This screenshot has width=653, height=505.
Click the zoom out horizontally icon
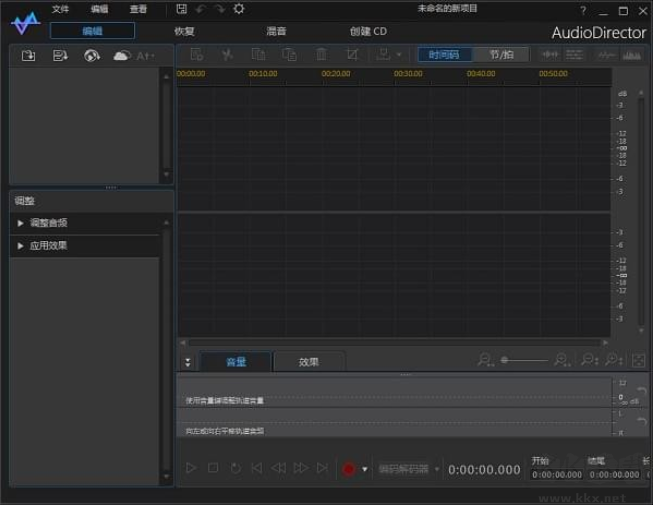tap(485, 360)
